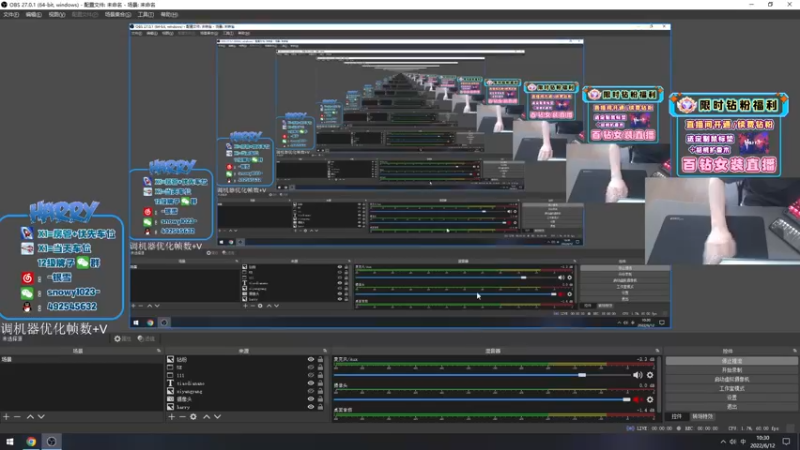The image size is (800, 450).
Task: Undock the scenes (场景) panel via float icon
Action: click(159, 351)
